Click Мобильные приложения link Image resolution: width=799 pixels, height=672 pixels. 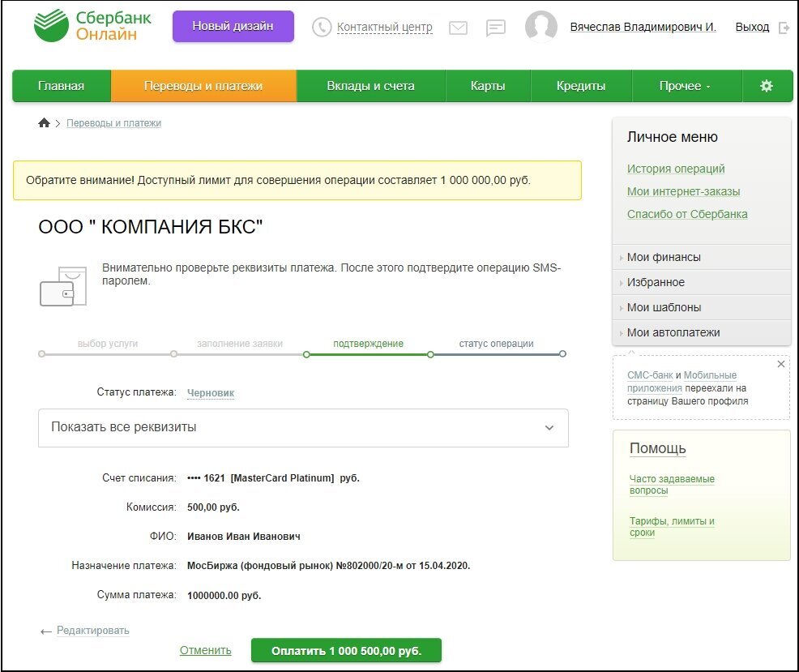(x=681, y=381)
